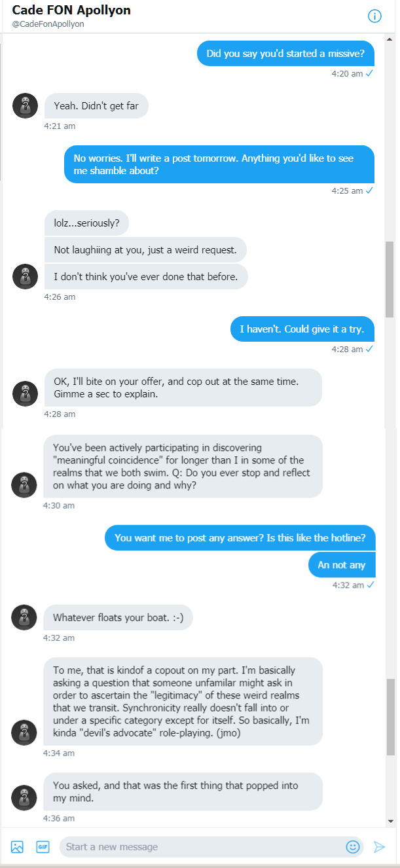Click the 4:30 am timestamp
400x868 pixels.
(x=60, y=505)
